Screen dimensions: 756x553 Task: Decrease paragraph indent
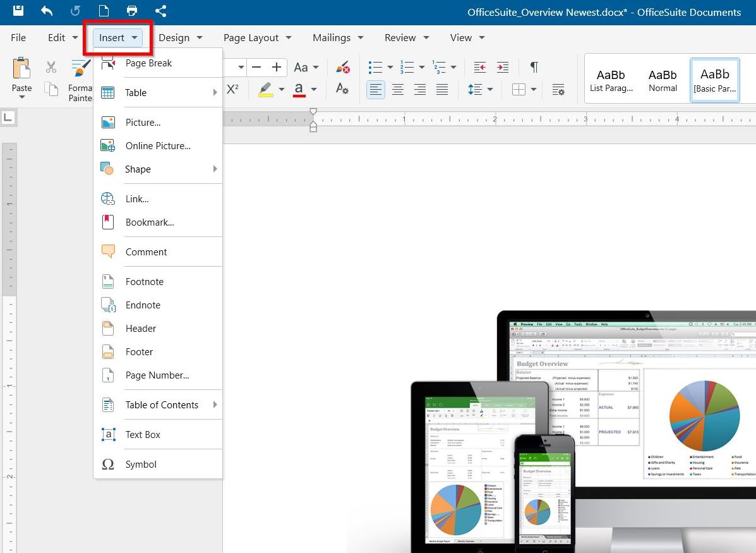(x=480, y=67)
